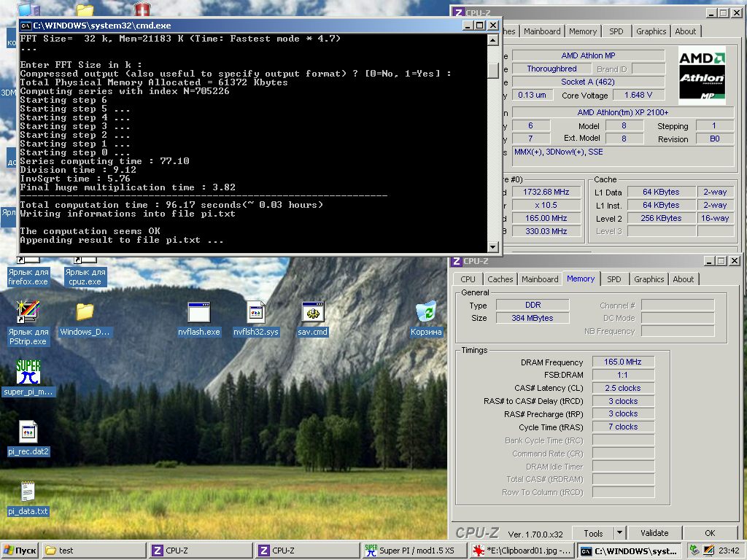
Task: Switch to Super PI / mod1.5 XS taskbar button
Action: click(x=415, y=551)
